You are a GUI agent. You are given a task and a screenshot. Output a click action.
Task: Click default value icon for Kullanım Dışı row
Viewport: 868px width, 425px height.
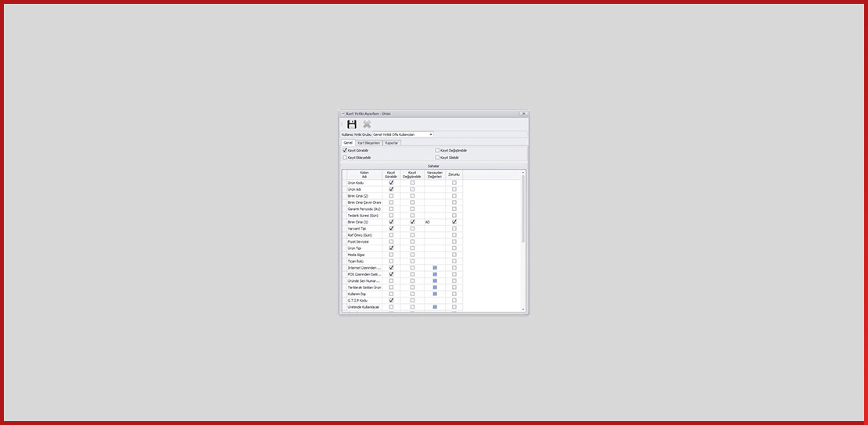pos(435,294)
